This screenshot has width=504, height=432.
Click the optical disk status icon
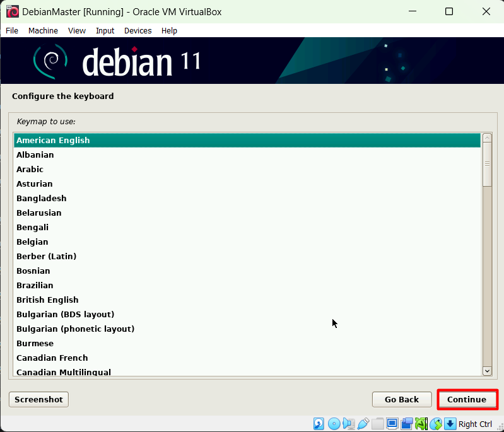click(x=334, y=424)
